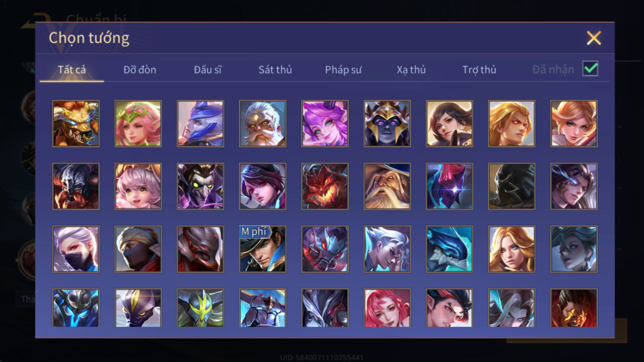This screenshot has width=644, height=362.
Task: Pick the blonde long-haired woman hero
Action: click(x=512, y=249)
